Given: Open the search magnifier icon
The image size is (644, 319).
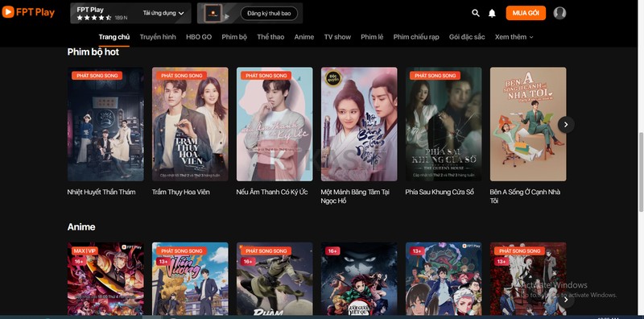Looking at the screenshot, I should [476, 13].
